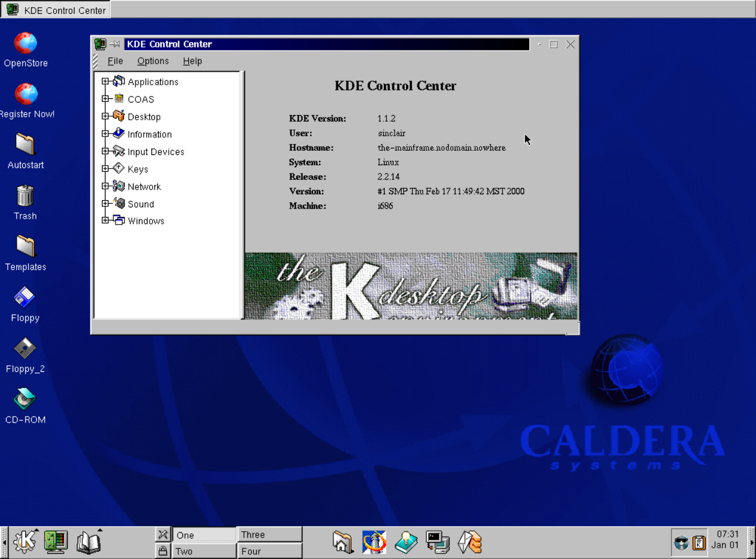Click the Sound speaker icon

click(119, 203)
